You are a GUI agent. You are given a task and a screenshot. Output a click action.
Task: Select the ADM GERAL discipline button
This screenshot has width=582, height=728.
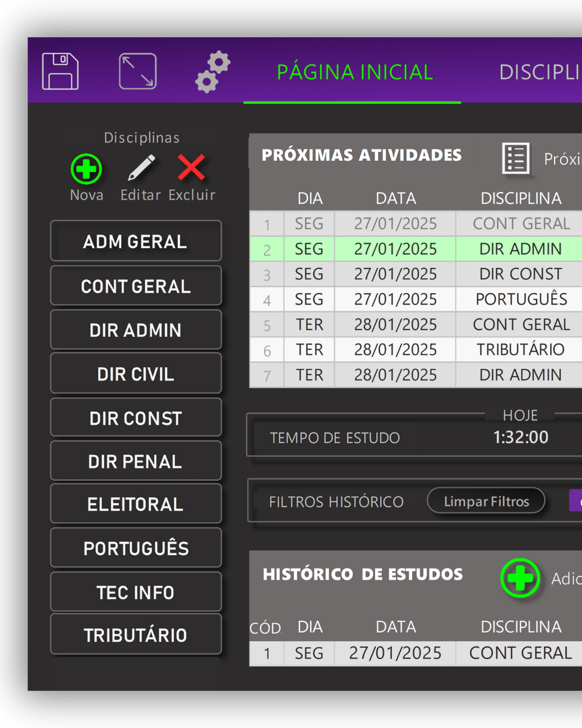(x=135, y=241)
